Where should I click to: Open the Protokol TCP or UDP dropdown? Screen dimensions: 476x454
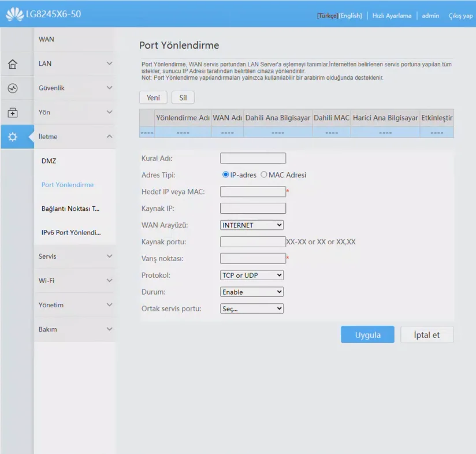coord(252,275)
